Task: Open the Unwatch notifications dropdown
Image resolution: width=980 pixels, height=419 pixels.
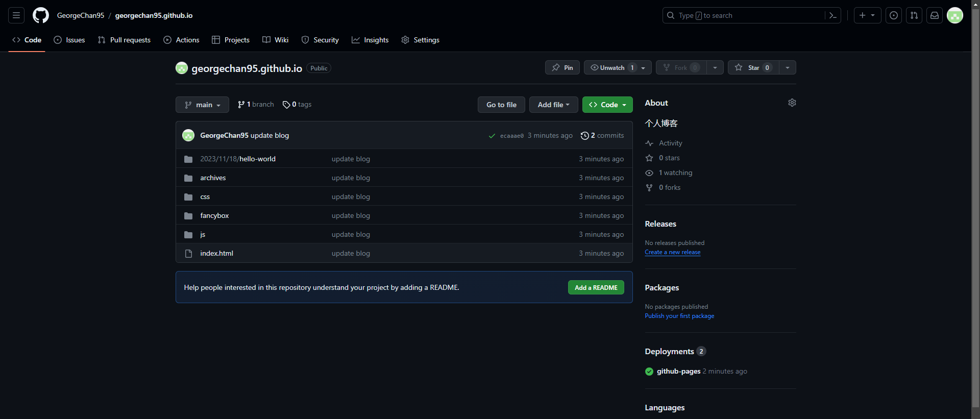Action: tap(618, 67)
